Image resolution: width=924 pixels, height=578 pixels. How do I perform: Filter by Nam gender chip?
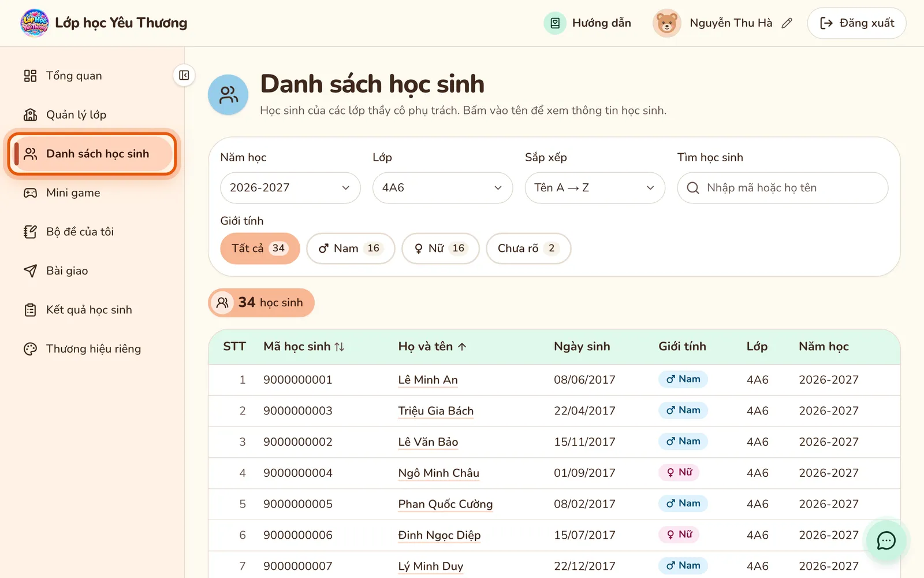pyautogui.click(x=351, y=249)
